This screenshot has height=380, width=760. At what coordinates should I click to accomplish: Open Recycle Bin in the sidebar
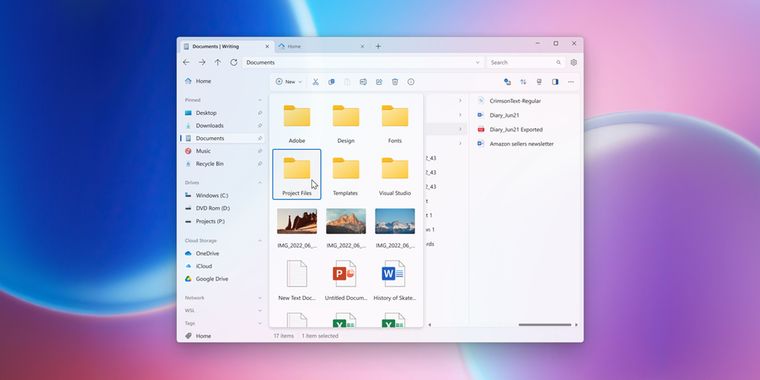(x=223, y=164)
